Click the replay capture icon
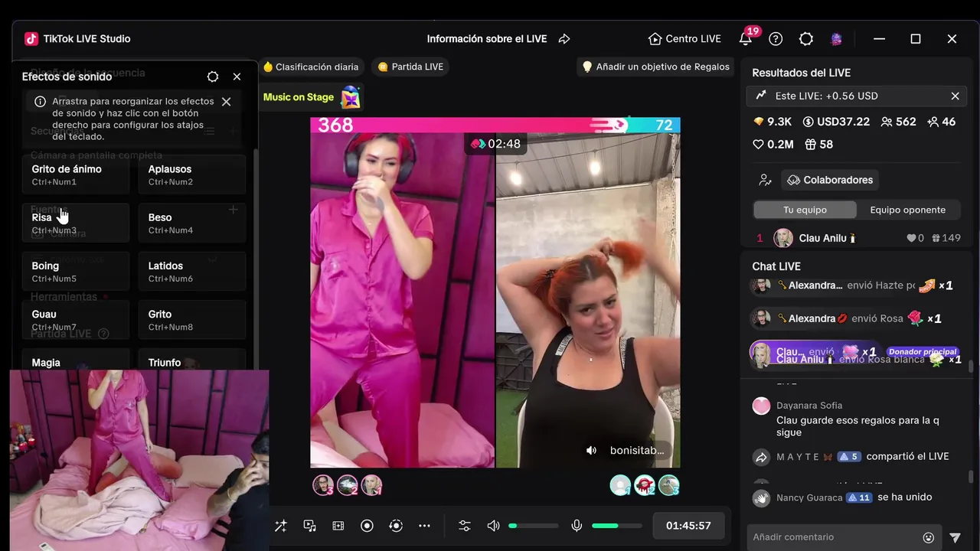 pyautogui.click(x=396, y=526)
